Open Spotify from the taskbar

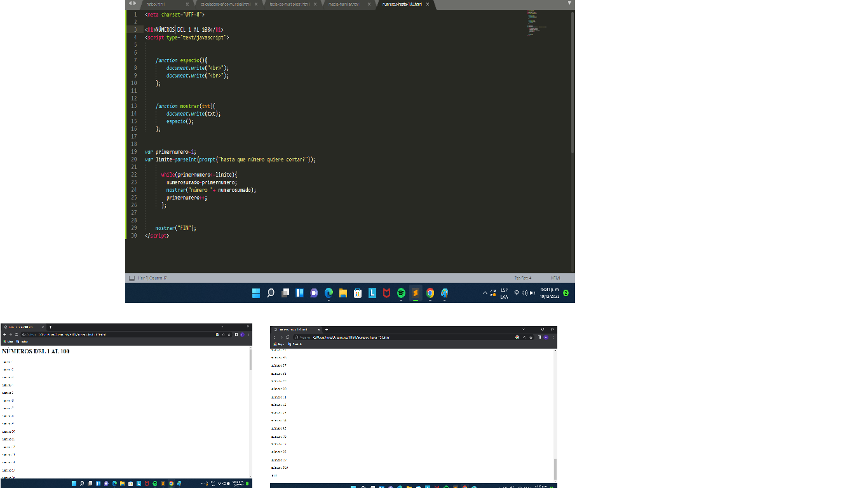(402, 293)
